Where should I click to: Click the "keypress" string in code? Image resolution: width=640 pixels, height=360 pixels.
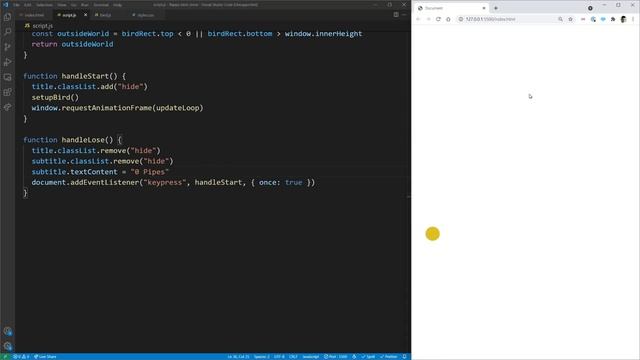coord(165,182)
